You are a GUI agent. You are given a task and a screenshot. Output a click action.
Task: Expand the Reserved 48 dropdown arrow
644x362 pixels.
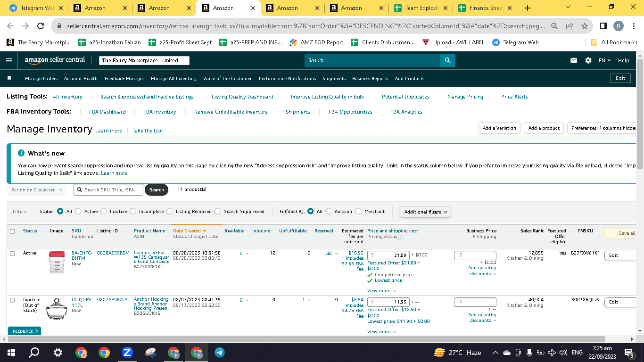tap(337, 254)
